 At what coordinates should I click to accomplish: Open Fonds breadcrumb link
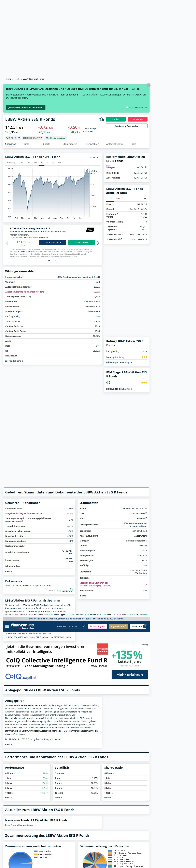(17, 79)
